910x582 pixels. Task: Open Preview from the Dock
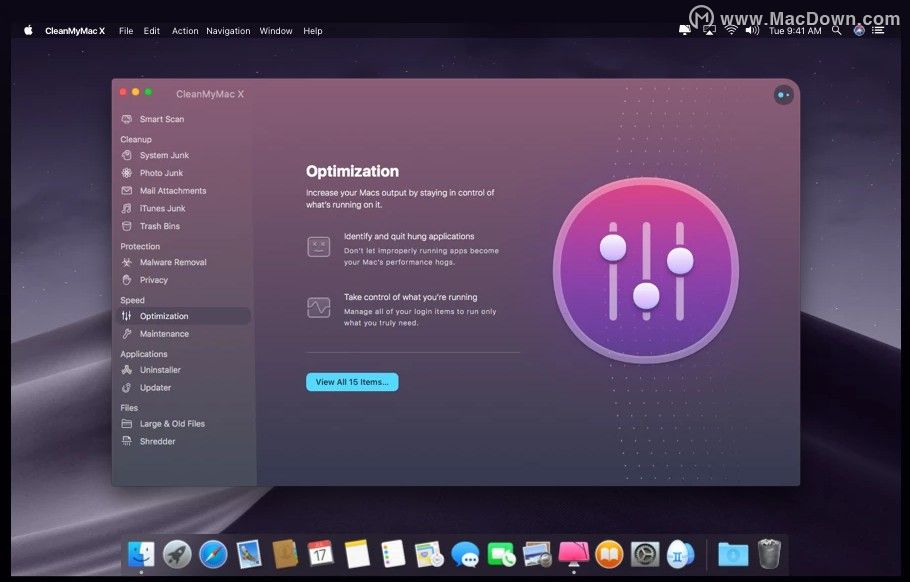[537, 554]
